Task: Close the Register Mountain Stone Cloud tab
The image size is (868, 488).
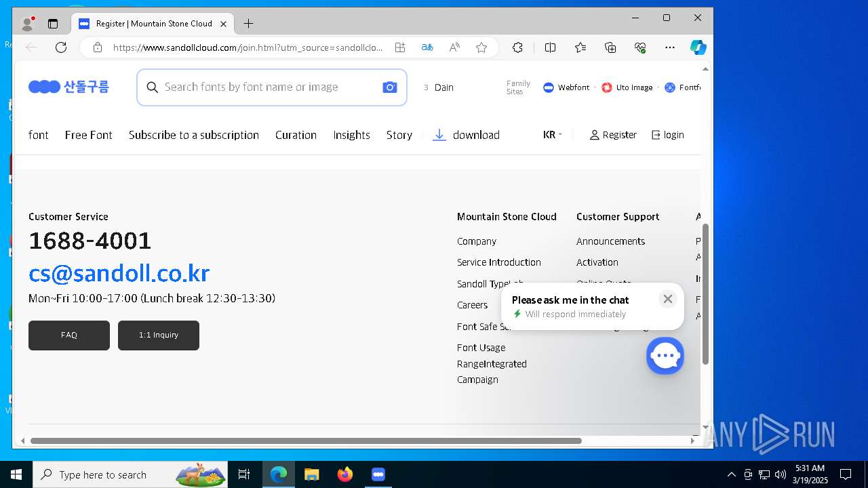Action: [223, 24]
